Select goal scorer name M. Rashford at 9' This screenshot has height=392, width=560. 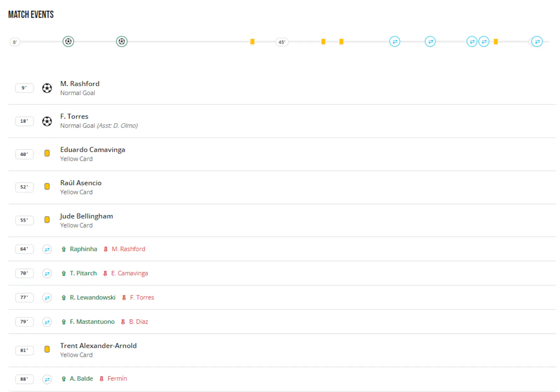click(80, 84)
